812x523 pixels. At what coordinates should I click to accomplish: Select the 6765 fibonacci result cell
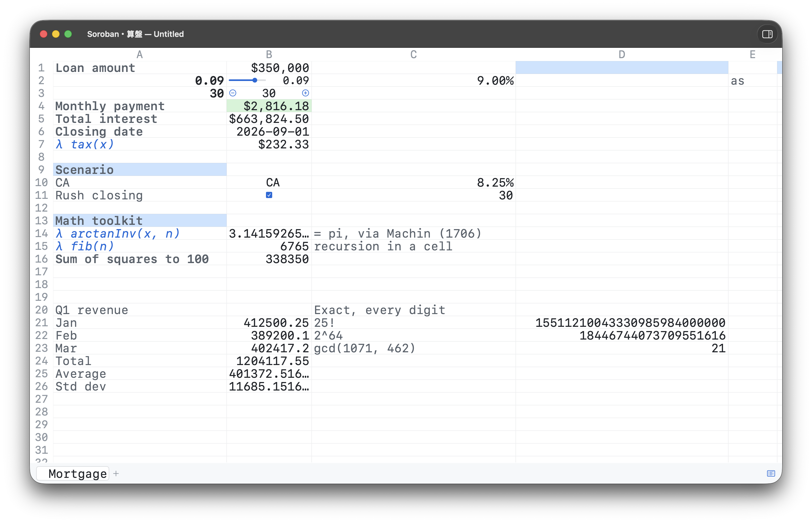[269, 246]
